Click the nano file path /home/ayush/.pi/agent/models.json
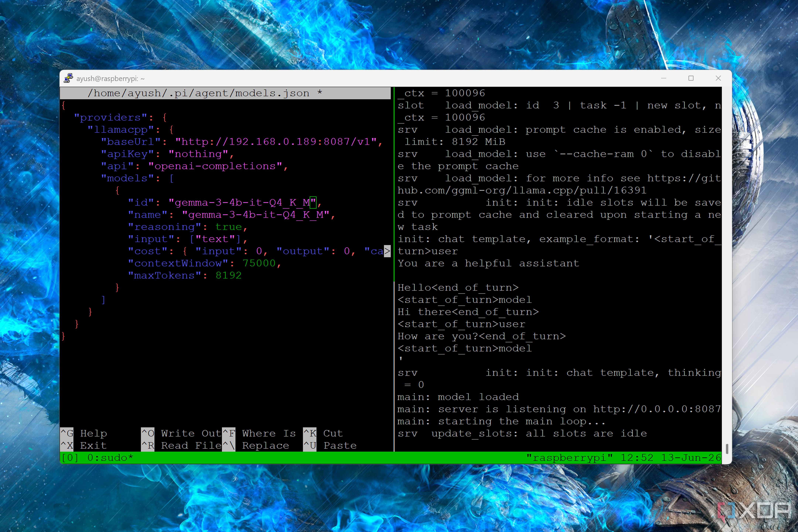798x532 pixels. coord(198,93)
